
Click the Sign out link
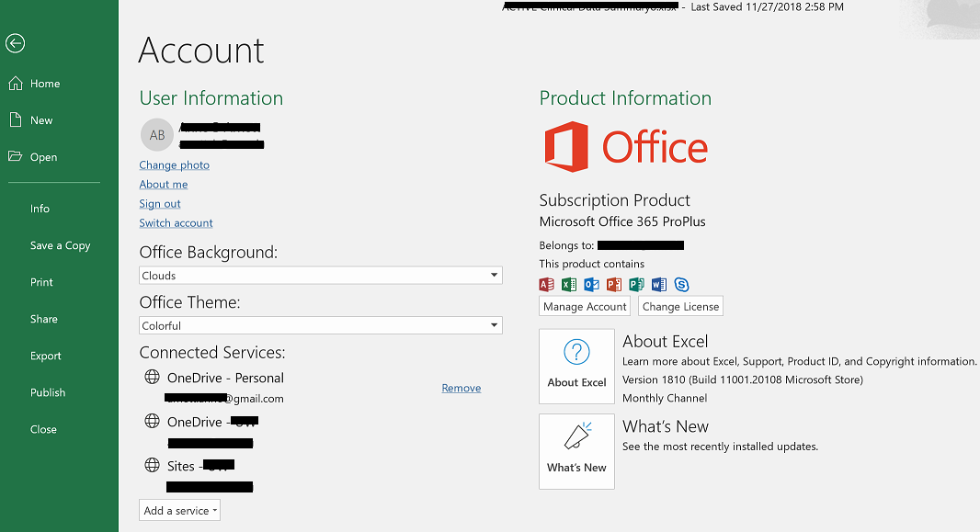pyautogui.click(x=159, y=204)
